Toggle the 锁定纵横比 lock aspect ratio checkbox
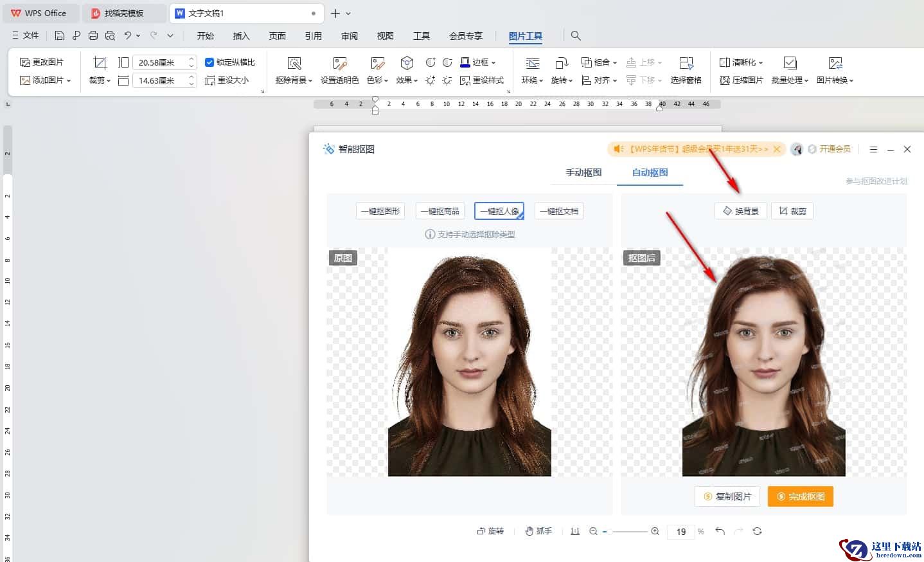924x562 pixels. click(x=209, y=62)
